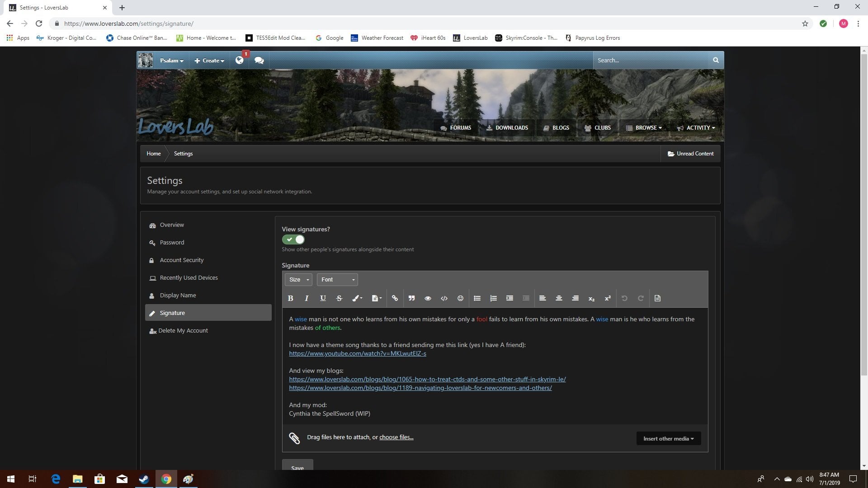The image size is (868, 488).
Task: Center align text in editor
Action: click(x=559, y=298)
